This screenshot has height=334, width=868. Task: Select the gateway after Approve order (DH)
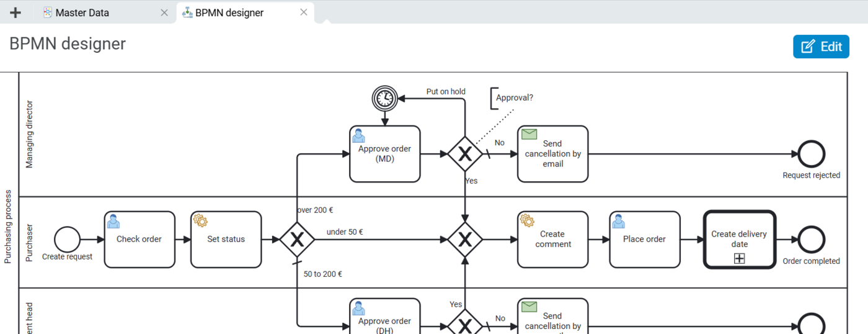tap(465, 322)
